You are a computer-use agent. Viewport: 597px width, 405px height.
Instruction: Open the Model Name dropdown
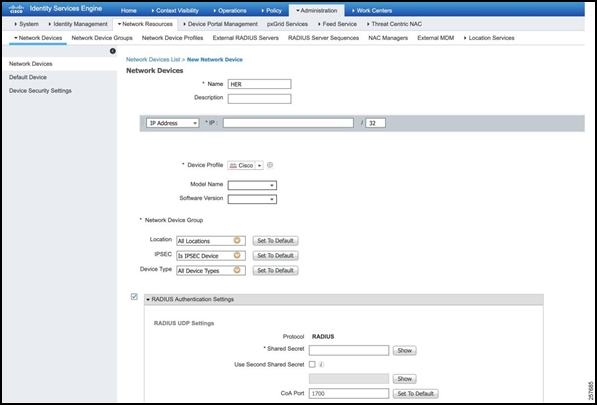pos(252,185)
